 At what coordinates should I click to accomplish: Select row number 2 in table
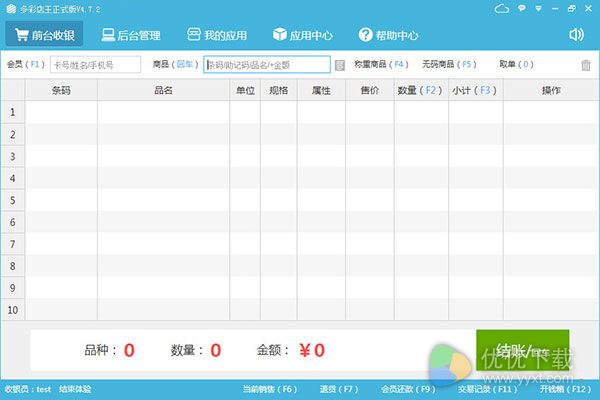(x=13, y=134)
